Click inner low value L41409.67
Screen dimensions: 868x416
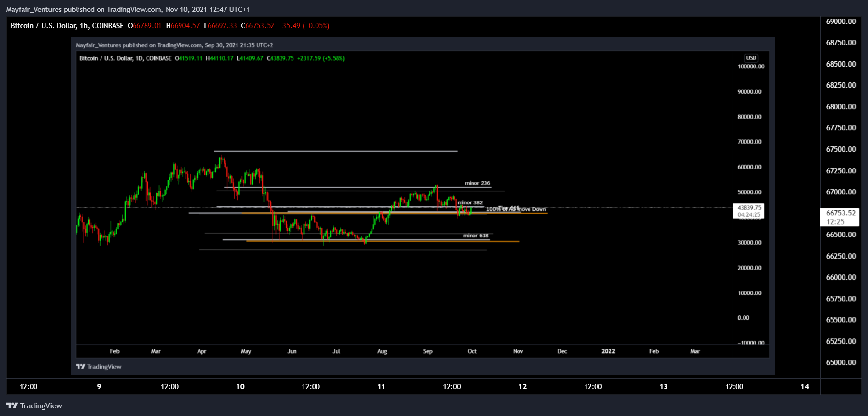(x=250, y=58)
